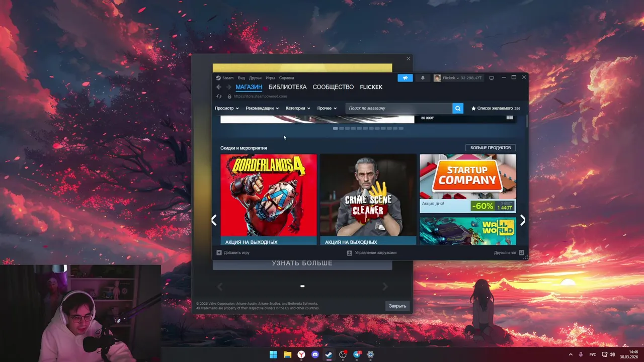Click the Steam taskbar icon

pos(329,354)
